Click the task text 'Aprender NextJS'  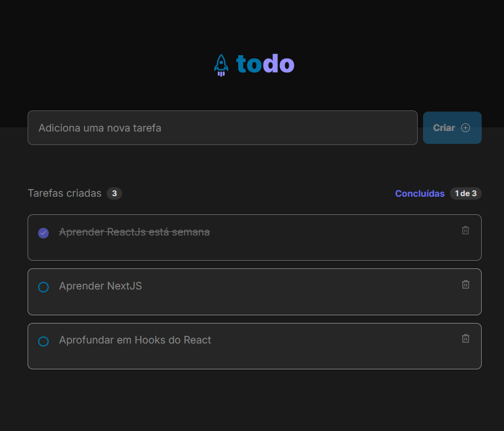[100, 286]
